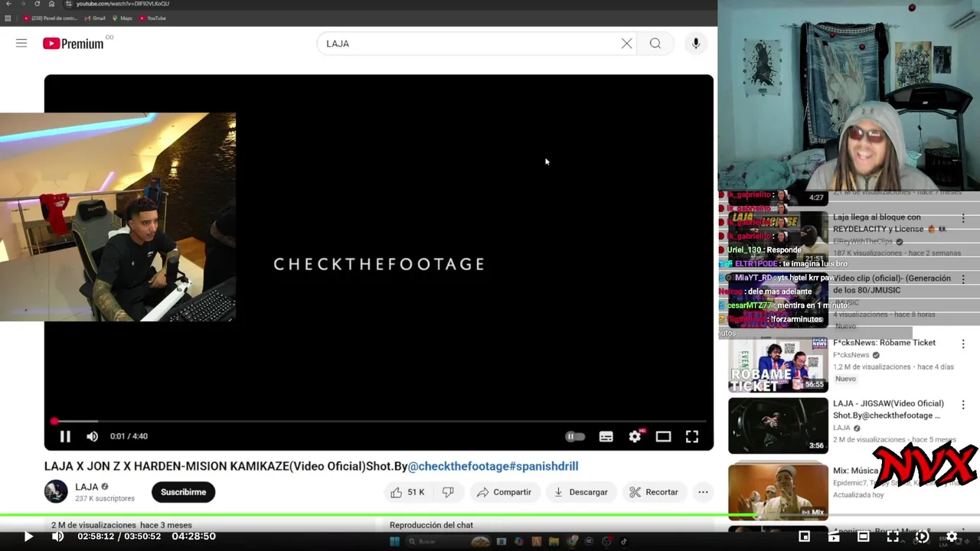This screenshot has width=980, height=551.
Task: Mute the outer recording volume icon
Action: (x=57, y=536)
